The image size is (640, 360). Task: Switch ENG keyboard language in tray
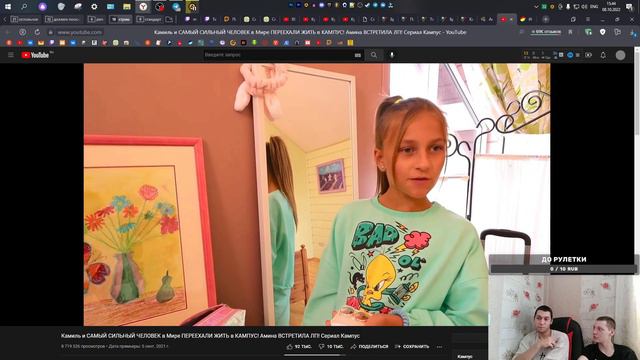(x=594, y=7)
